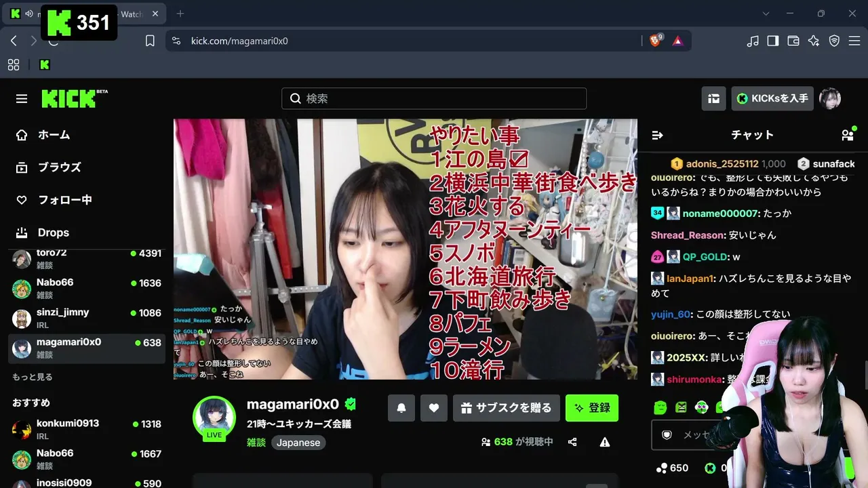Click the 雑談 category link under title
Image resolution: width=868 pixels, height=488 pixels.
tap(256, 443)
